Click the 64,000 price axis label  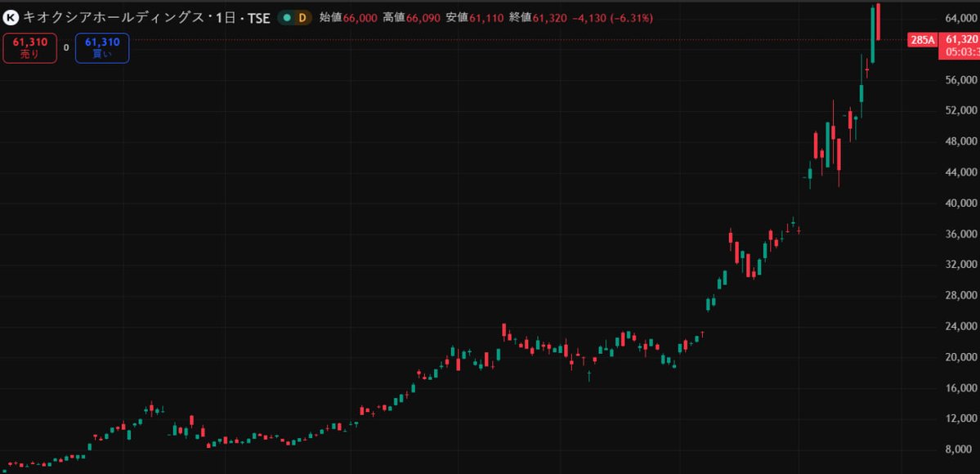click(x=961, y=19)
